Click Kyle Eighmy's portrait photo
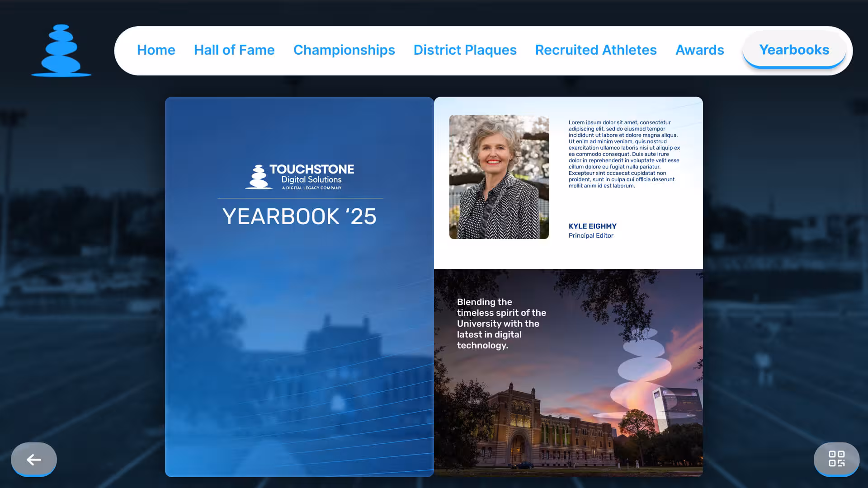Viewport: 868px width, 488px height. [499, 177]
